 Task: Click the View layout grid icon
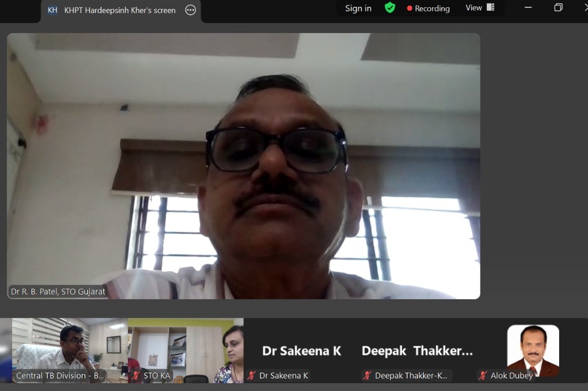coord(490,7)
